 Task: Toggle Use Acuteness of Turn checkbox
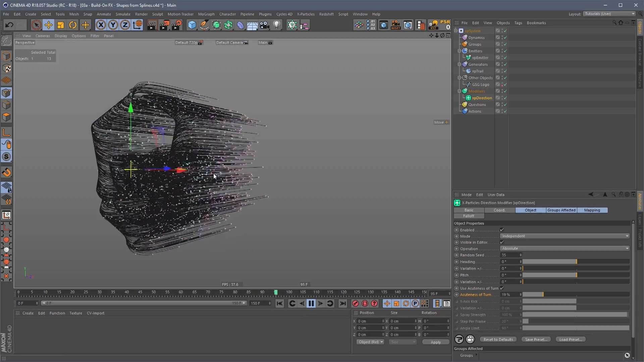coord(502,288)
